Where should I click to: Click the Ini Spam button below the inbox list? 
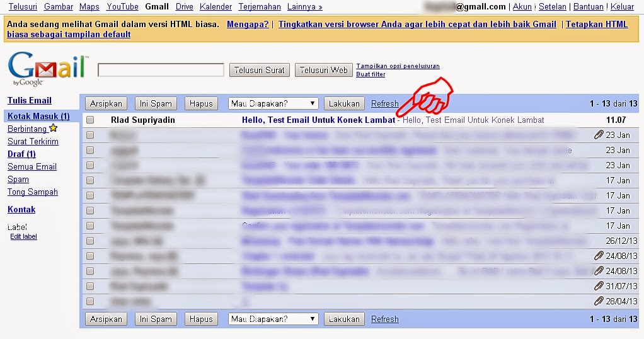156,319
